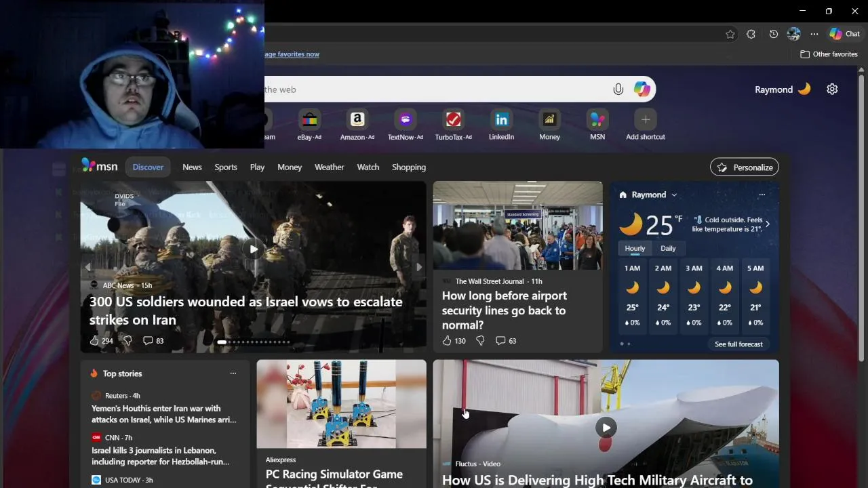Viewport: 868px width, 488px height.
Task: Select the Discover tab
Action: tap(148, 167)
